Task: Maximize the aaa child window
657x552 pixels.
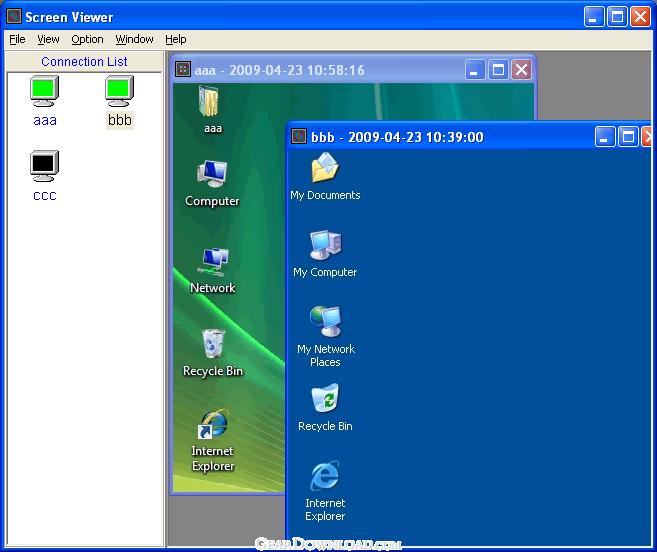Action: pyautogui.click(x=498, y=70)
